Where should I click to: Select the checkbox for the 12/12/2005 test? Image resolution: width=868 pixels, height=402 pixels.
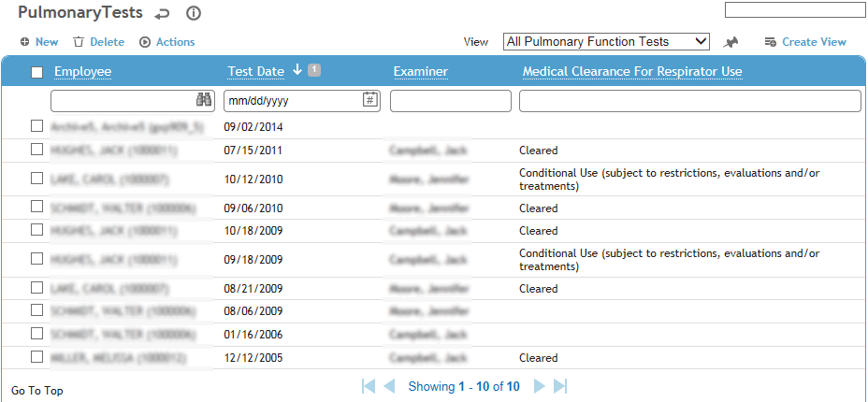(37, 357)
